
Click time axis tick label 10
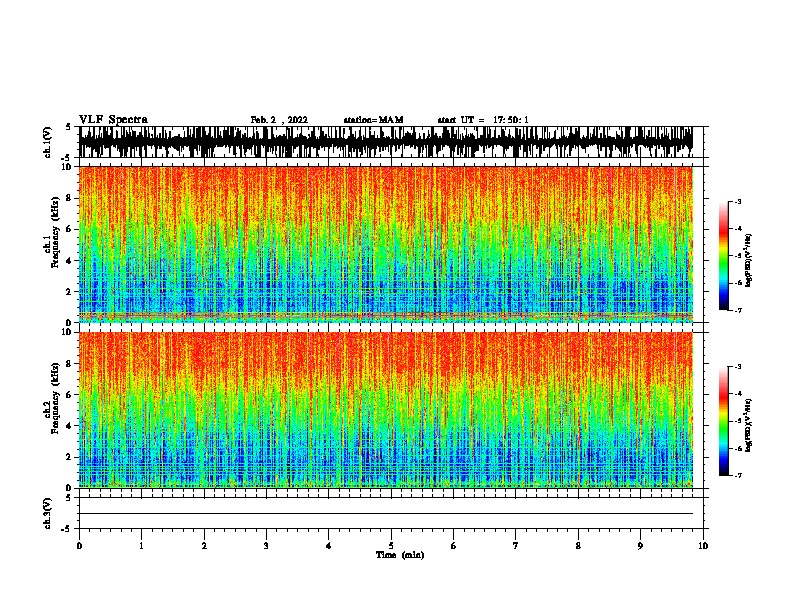703,546
